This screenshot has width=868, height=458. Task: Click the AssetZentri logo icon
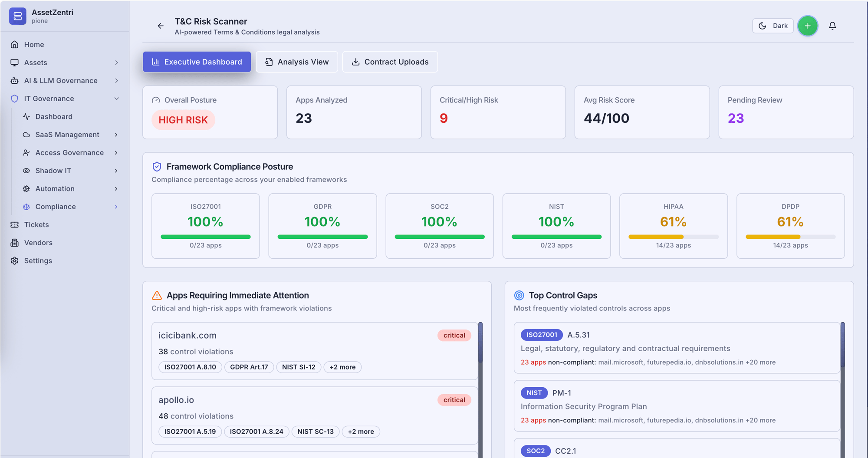point(18,16)
